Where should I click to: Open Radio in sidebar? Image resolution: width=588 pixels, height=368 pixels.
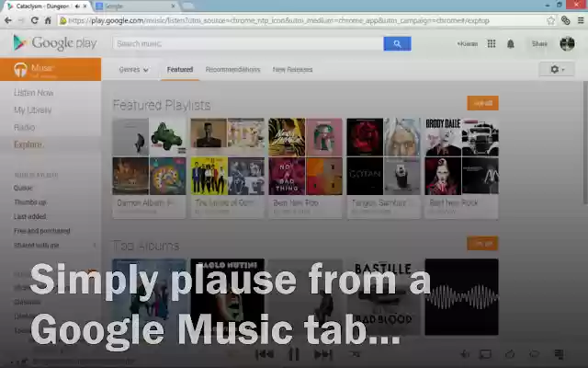coord(25,127)
